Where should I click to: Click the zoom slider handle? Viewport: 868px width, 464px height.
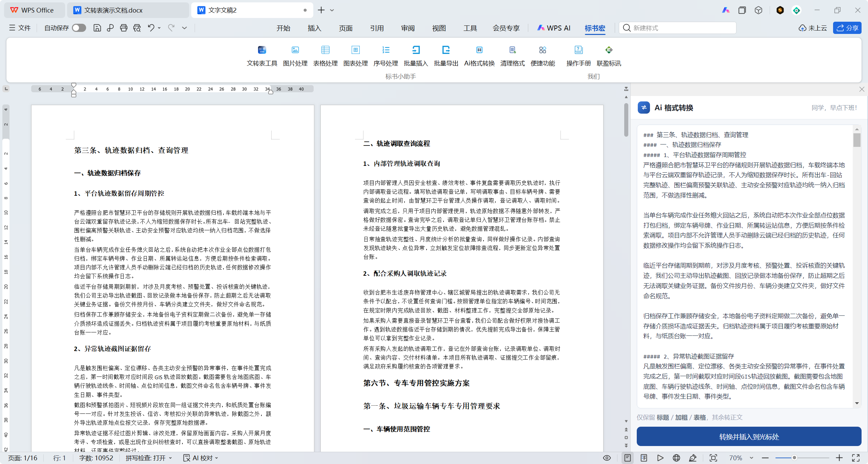pyautogui.click(x=794, y=458)
